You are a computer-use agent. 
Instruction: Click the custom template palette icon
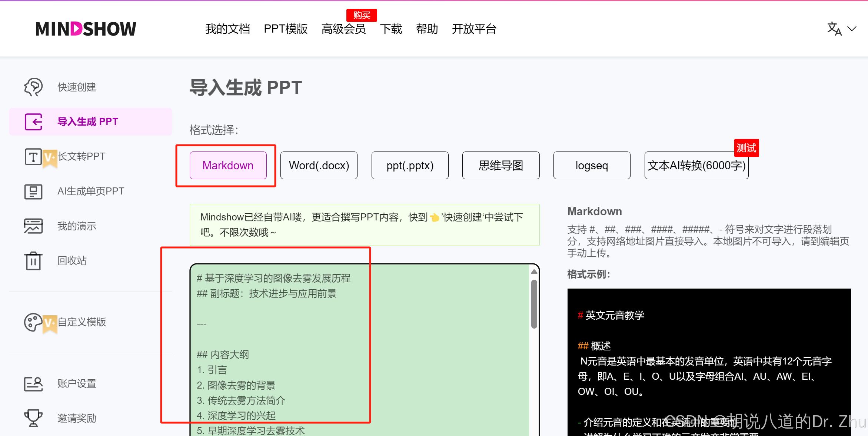[33, 322]
